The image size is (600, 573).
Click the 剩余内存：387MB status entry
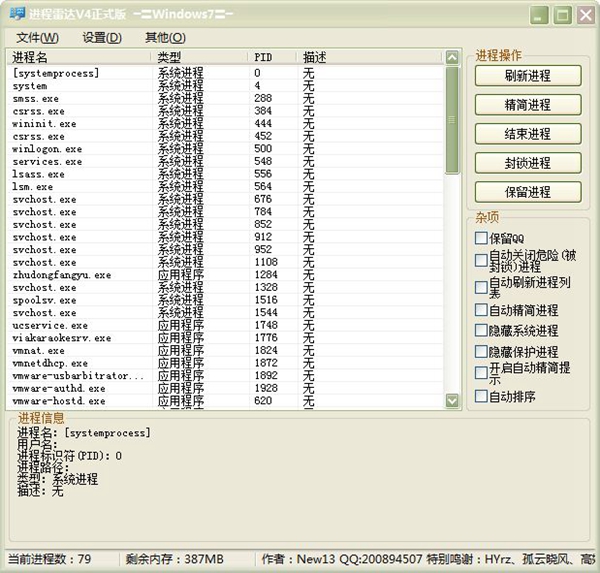point(174,559)
